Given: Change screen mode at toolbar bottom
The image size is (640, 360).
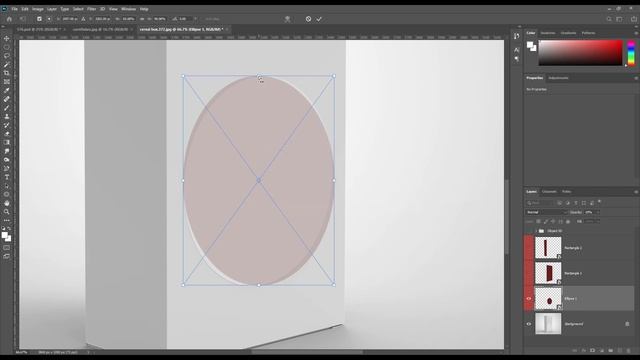Looking at the screenshot, I should pos(7,256).
